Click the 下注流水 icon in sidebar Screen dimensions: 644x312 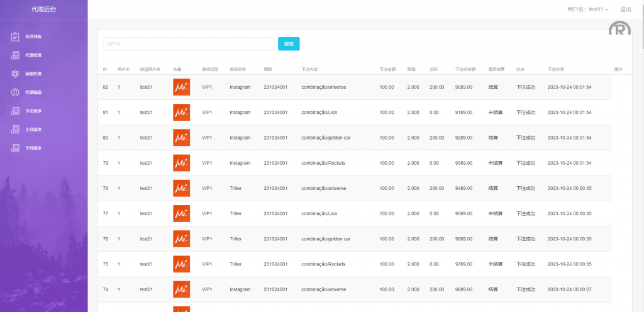click(15, 111)
